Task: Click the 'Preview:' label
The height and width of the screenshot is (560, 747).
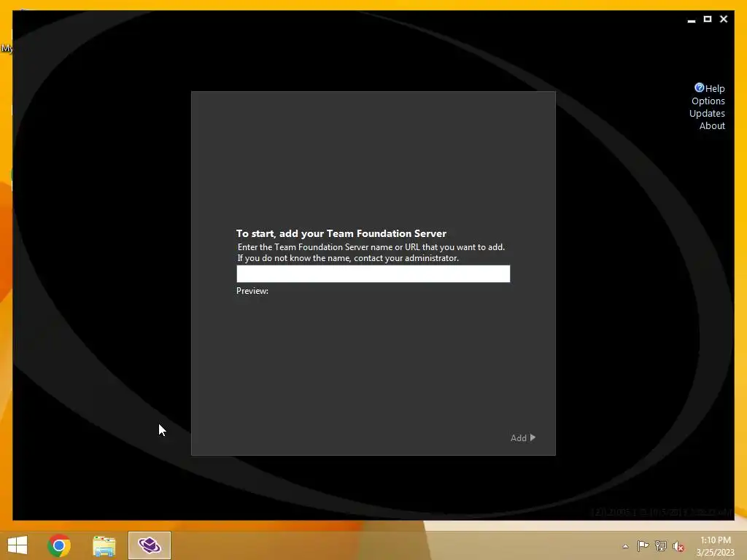Action: (x=252, y=291)
